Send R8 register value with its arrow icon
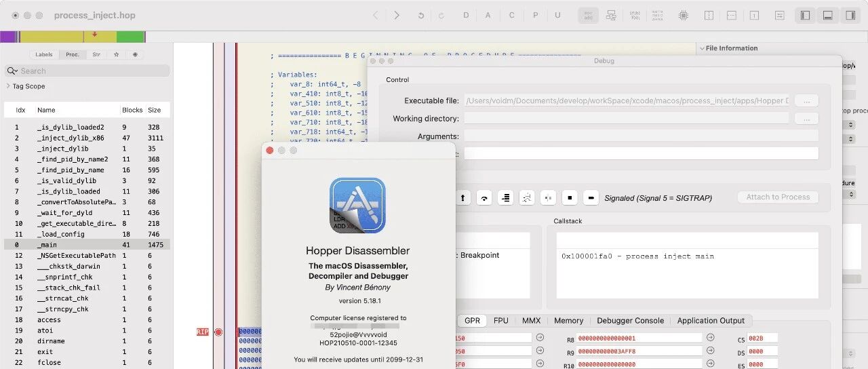 (x=710, y=338)
